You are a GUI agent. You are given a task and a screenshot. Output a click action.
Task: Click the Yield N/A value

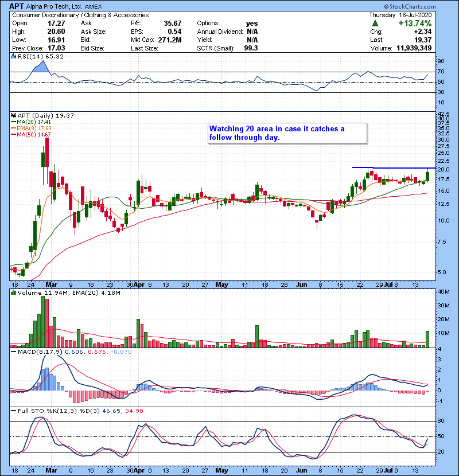coord(252,40)
